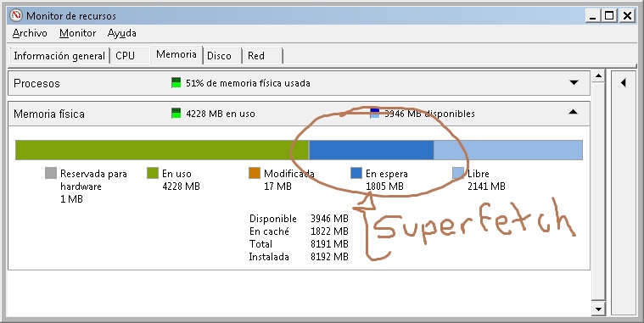Switch to the Información general tab
The width and height of the screenshot is (644, 323).
pyautogui.click(x=59, y=56)
